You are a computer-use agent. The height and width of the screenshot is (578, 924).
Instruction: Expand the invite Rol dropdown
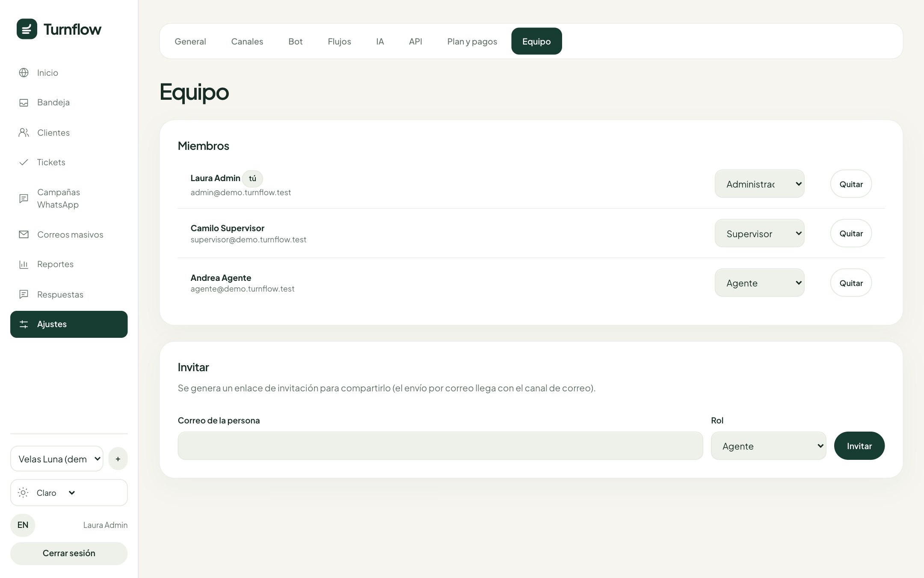(x=769, y=446)
